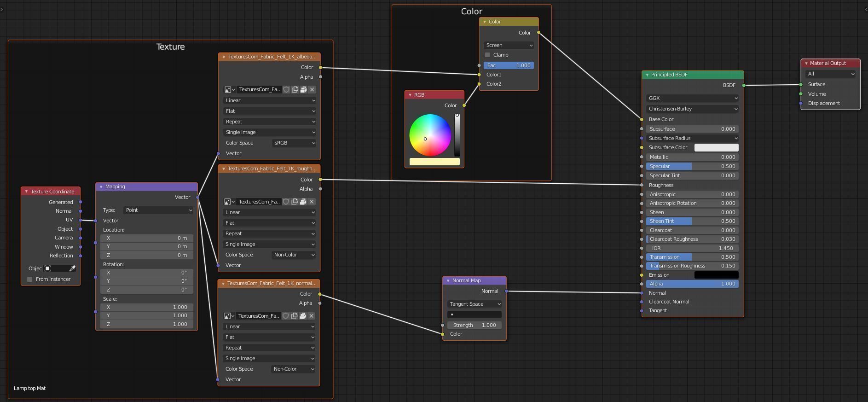868x402 pixels.
Task: Collapse the albedo image texture node
Action: click(224, 57)
